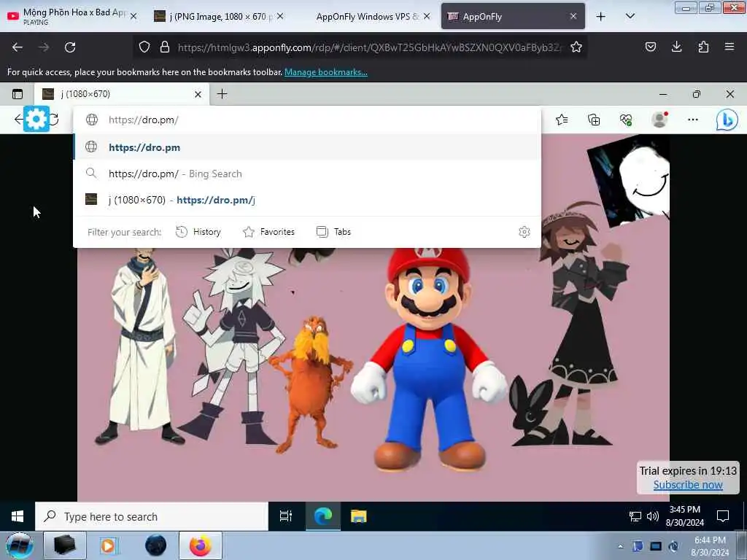Image resolution: width=747 pixels, height=560 pixels.
Task: Click Subscribe now link
Action: (x=688, y=485)
